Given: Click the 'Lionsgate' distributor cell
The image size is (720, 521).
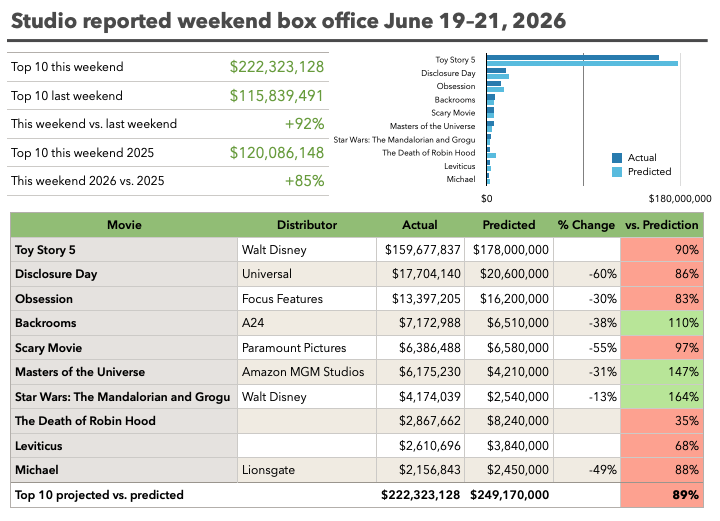Looking at the screenshot, I should (x=307, y=470).
